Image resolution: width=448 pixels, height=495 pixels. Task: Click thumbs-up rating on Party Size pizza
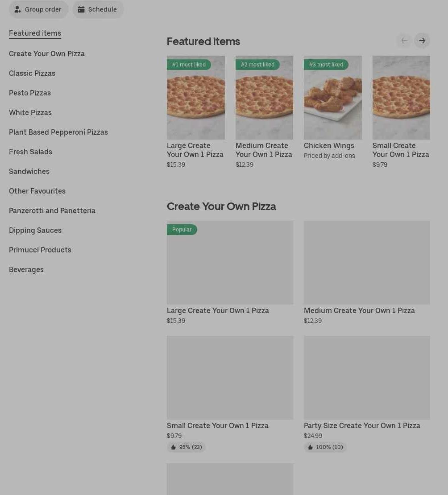(x=325, y=447)
